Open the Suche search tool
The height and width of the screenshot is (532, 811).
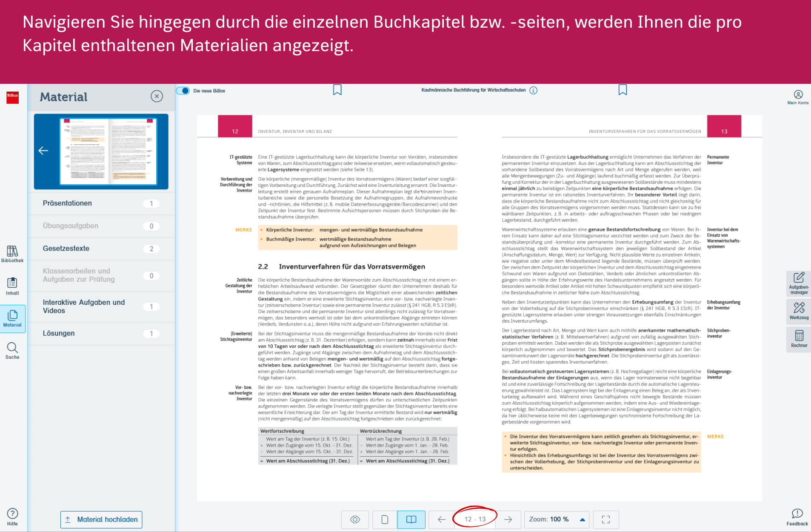[12, 351]
